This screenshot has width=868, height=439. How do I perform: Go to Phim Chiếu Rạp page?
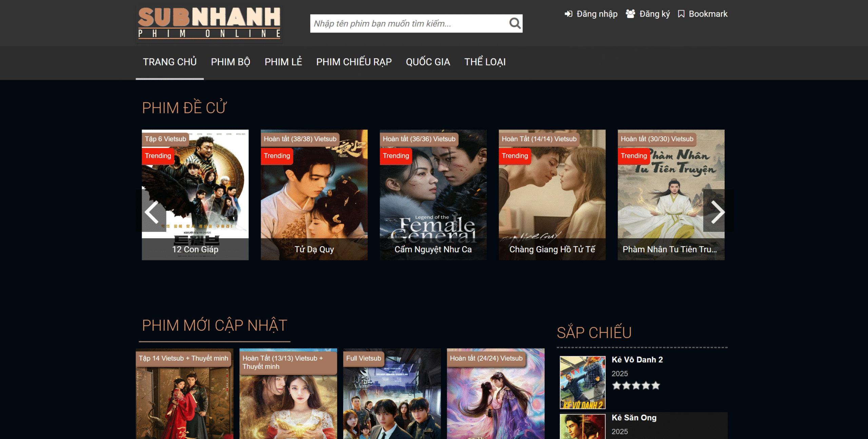(354, 62)
